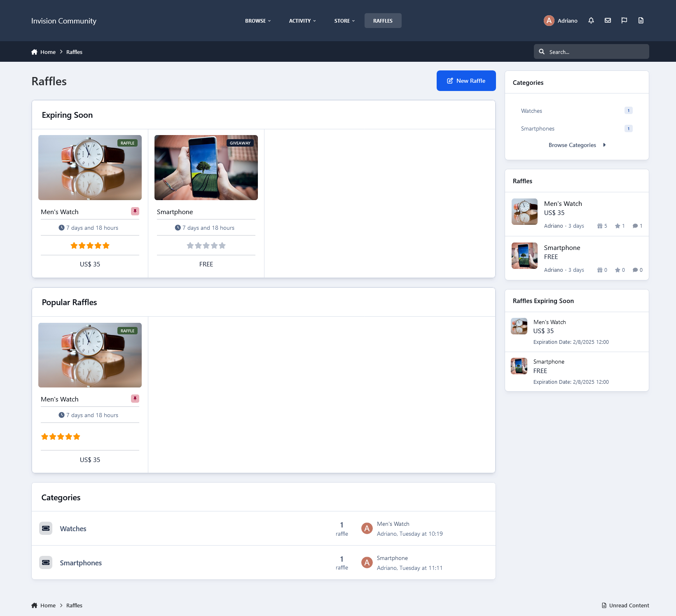Screen dimensions: 676x616
Task: Click the Unread Content document icon
Action: (x=604, y=605)
